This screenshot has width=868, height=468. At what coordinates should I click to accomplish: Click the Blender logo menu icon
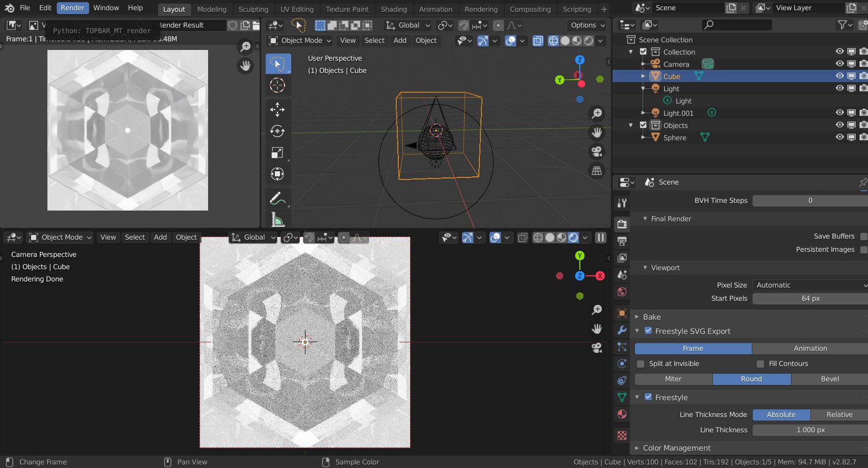click(9, 8)
